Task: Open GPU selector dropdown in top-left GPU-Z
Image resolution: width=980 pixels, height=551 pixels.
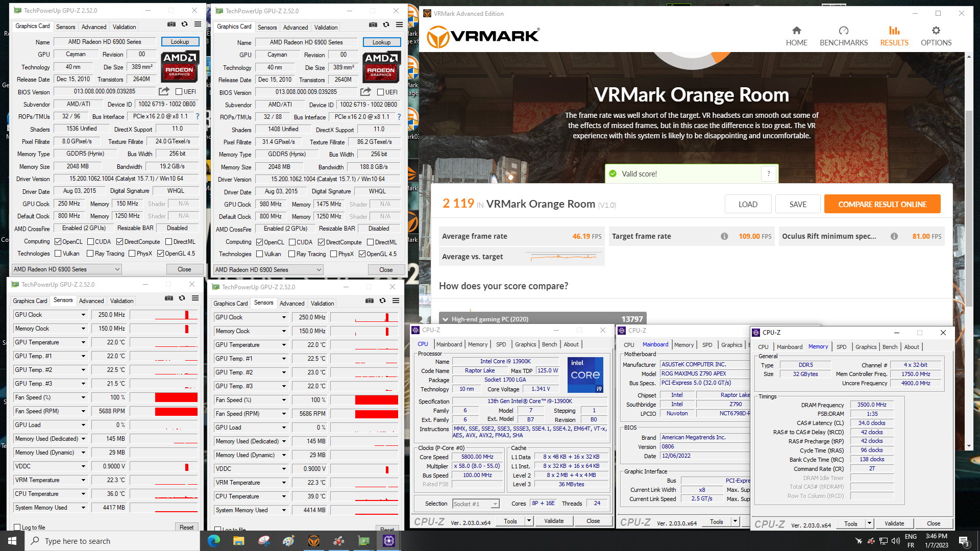Action: pos(67,269)
